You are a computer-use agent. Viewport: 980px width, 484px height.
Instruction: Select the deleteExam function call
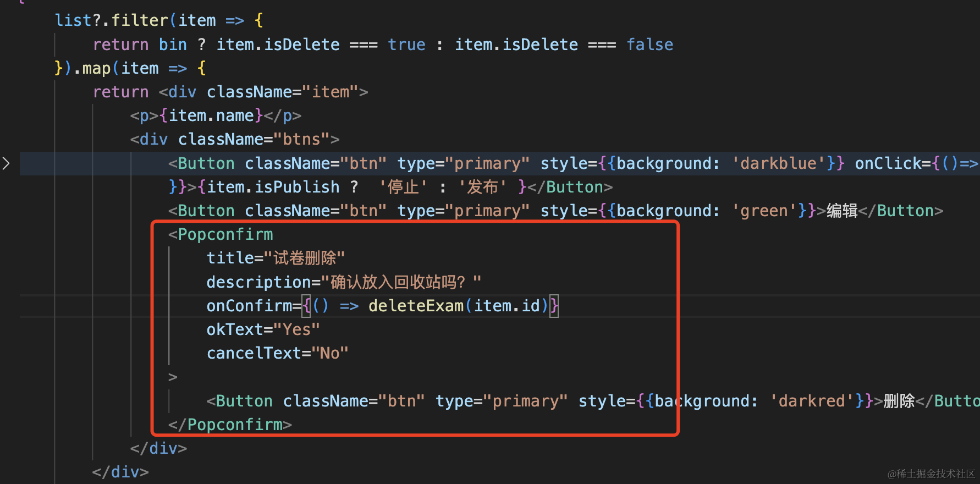416,306
